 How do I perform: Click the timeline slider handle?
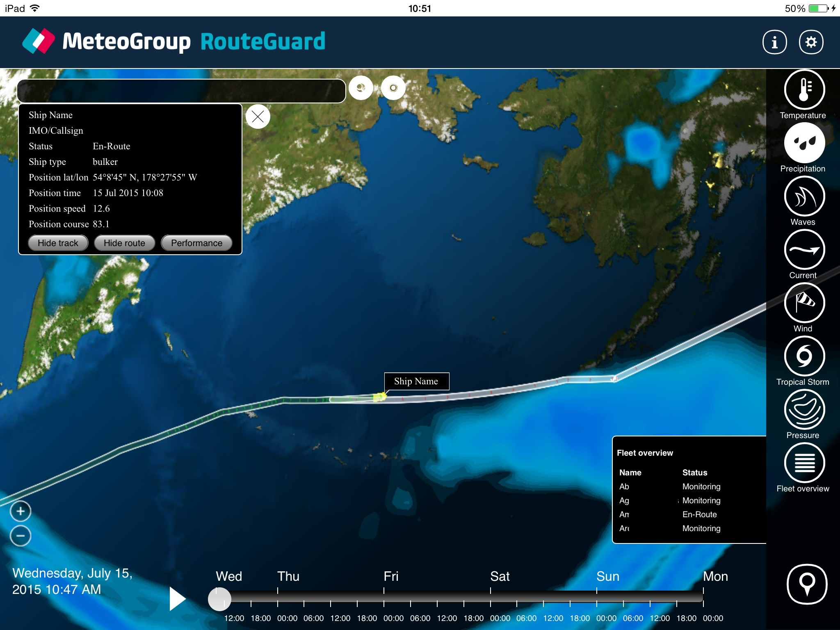(x=219, y=599)
